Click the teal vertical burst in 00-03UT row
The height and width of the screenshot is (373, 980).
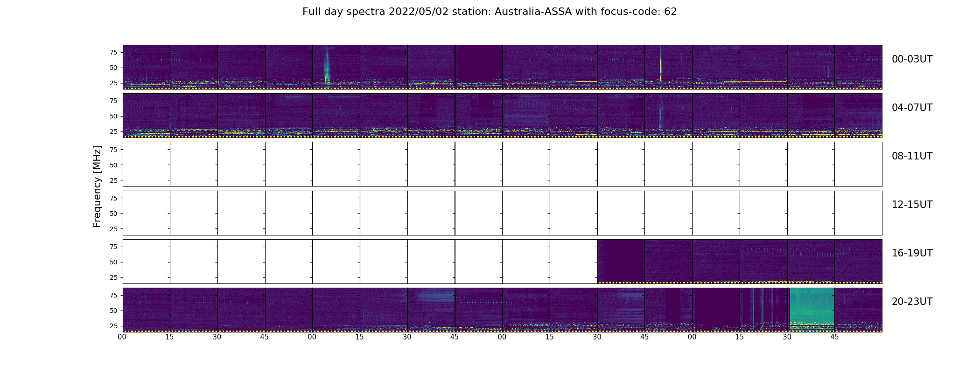click(327, 65)
